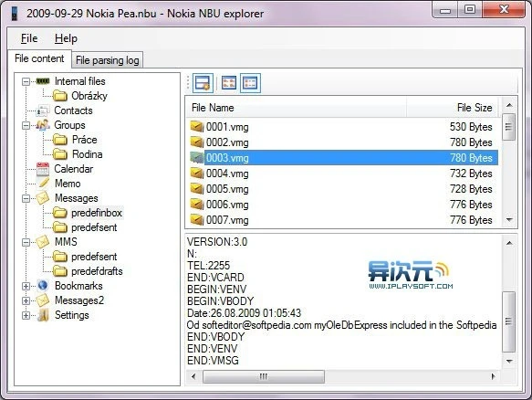Select predefsent folder under MMS
532x400 pixels.
tap(94, 257)
